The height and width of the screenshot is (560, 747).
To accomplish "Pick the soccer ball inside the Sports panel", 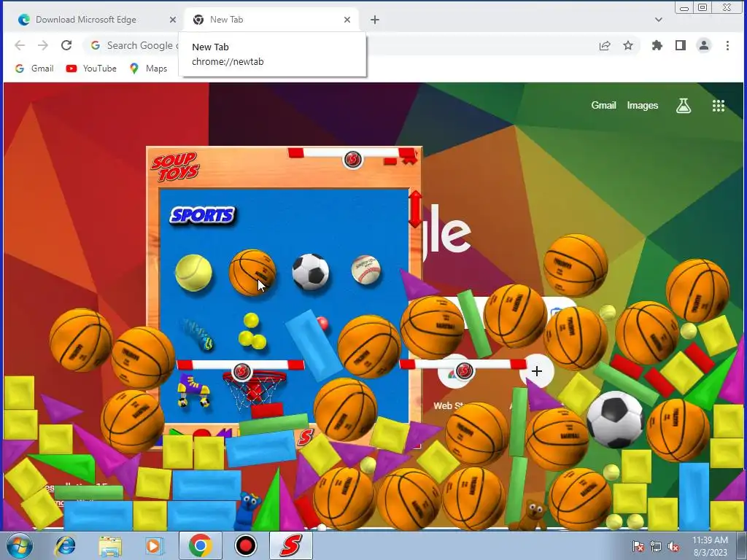I will [x=311, y=272].
